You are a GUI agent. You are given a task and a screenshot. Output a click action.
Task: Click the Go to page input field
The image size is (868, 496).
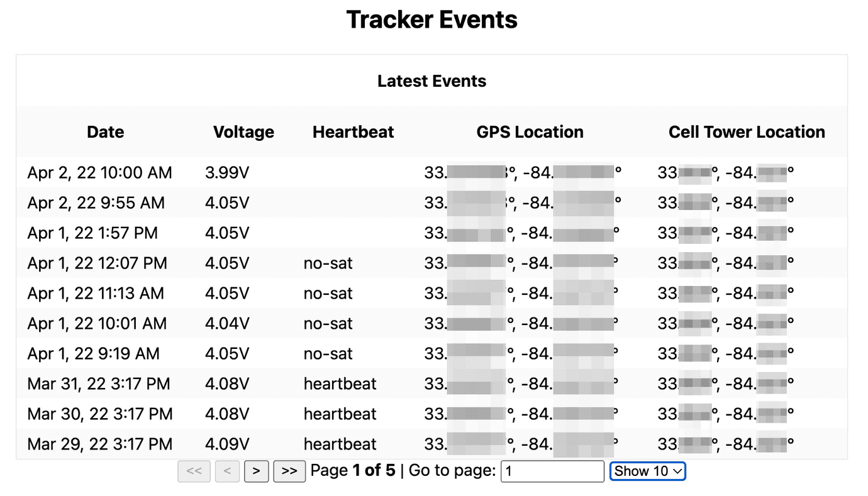click(552, 471)
